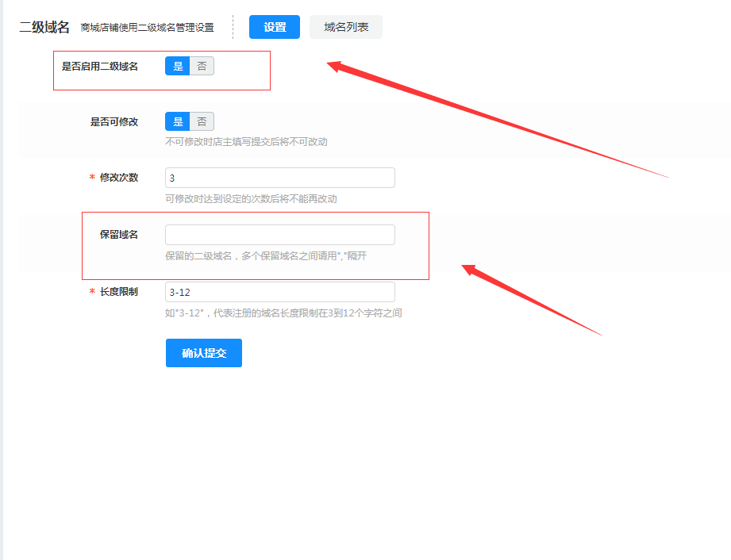
Task: Switch to the 设置 tab
Action: tap(275, 27)
